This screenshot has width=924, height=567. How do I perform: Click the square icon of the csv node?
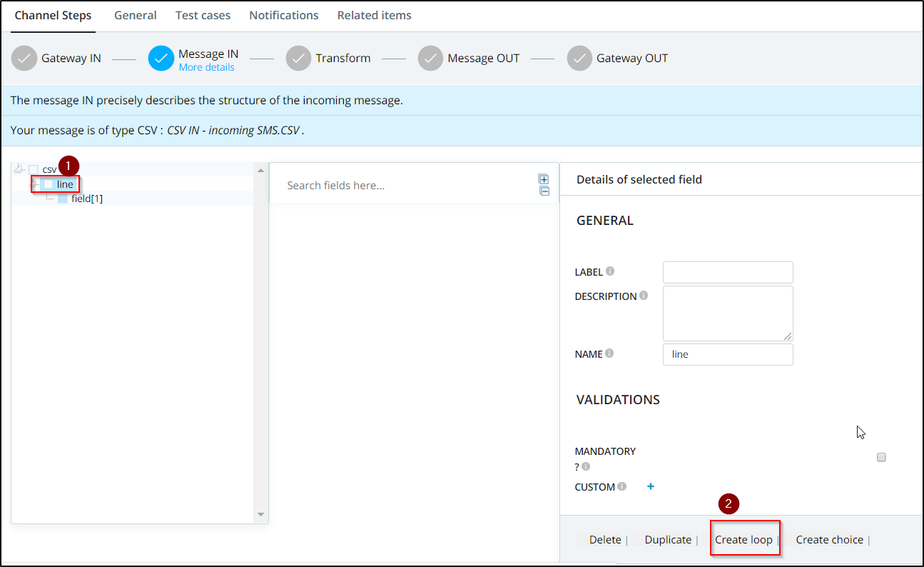point(34,169)
